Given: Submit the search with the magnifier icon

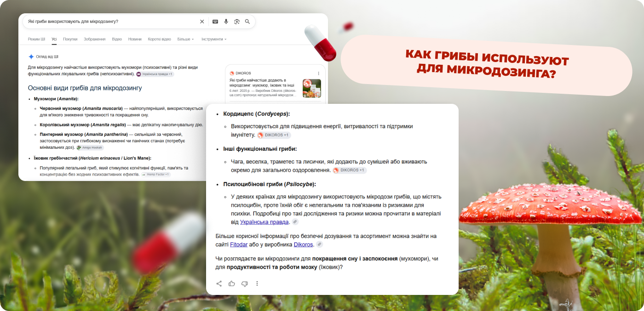Looking at the screenshot, I should (x=247, y=22).
